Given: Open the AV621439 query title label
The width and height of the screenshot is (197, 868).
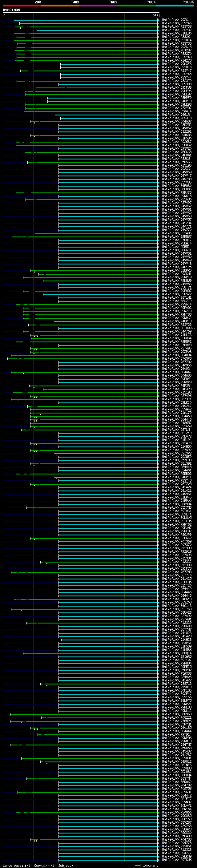Looking at the screenshot, I should tap(11, 10).
